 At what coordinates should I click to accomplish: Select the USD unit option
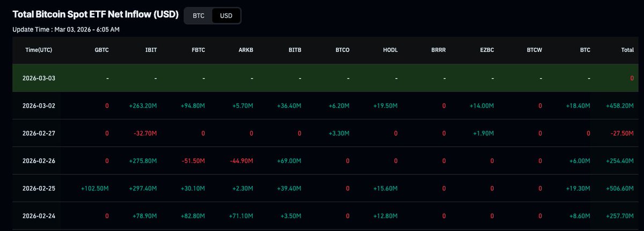(226, 16)
